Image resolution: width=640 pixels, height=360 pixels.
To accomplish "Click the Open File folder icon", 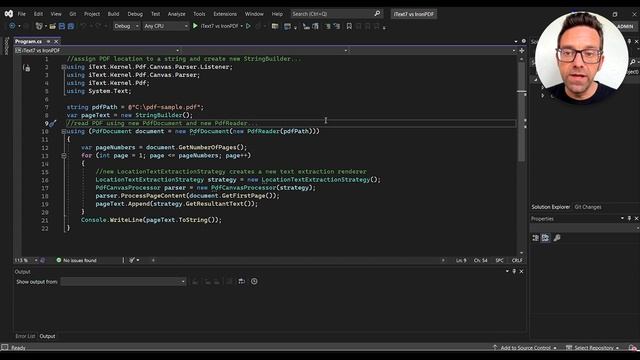I will coord(53,26).
